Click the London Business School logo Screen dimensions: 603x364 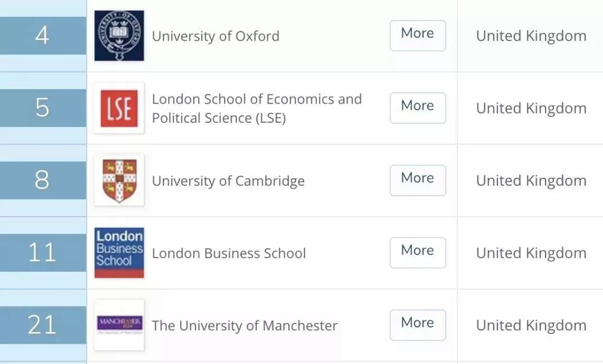pyautogui.click(x=119, y=253)
